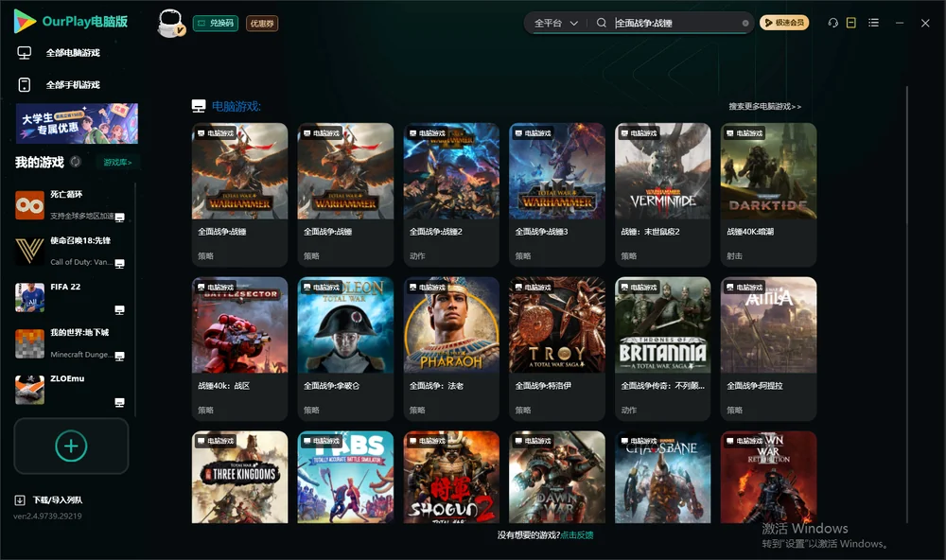Open the Thrones of Britannia game card

(x=662, y=349)
